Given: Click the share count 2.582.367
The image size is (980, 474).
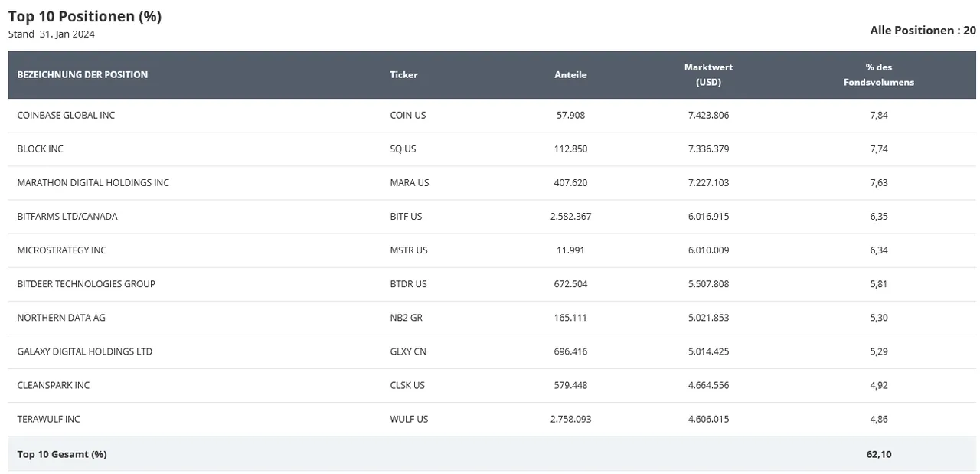Looking at the screenshot, I should tap(570, 216).
